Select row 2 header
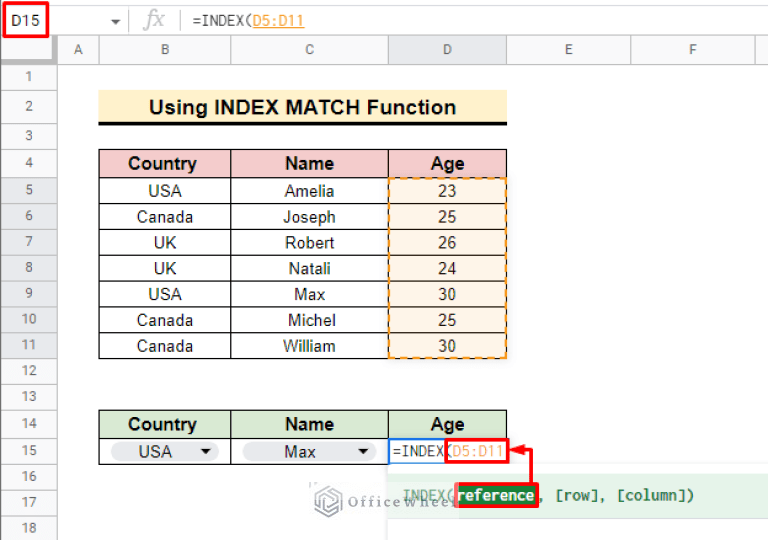 point(29,106)
